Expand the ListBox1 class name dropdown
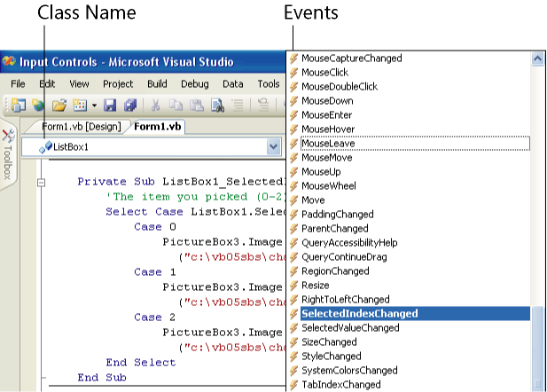 coord(273,146)
